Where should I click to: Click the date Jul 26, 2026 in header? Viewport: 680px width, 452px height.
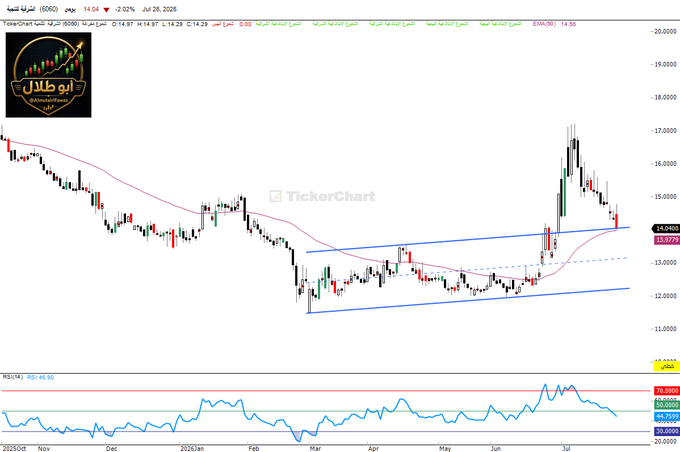159,9
